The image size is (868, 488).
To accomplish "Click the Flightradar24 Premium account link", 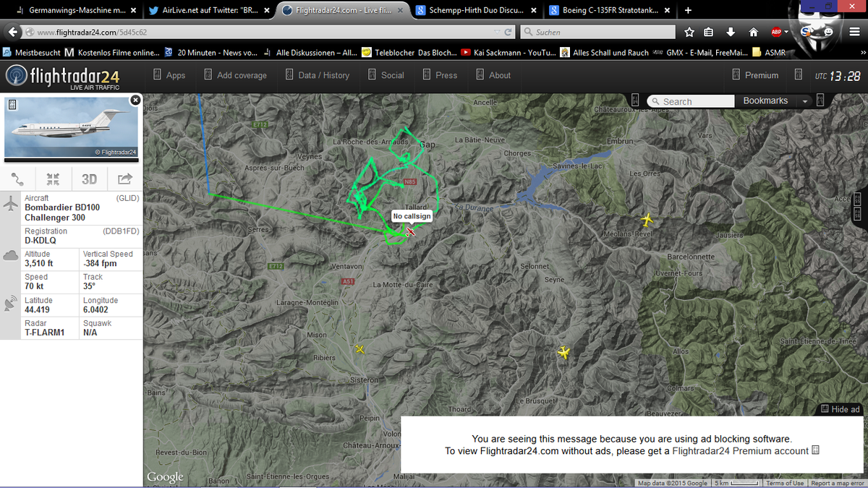I will [x=740, y=451].
